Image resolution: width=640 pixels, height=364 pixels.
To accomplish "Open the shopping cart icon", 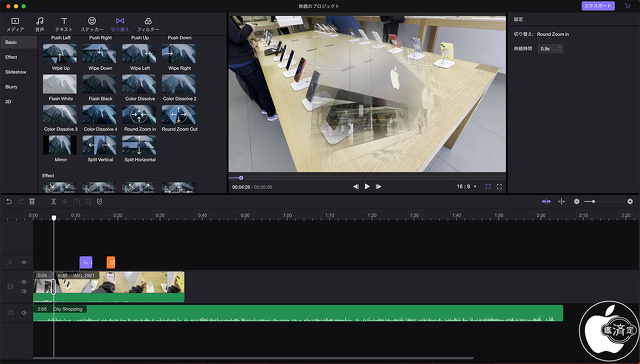I will 627,6.
